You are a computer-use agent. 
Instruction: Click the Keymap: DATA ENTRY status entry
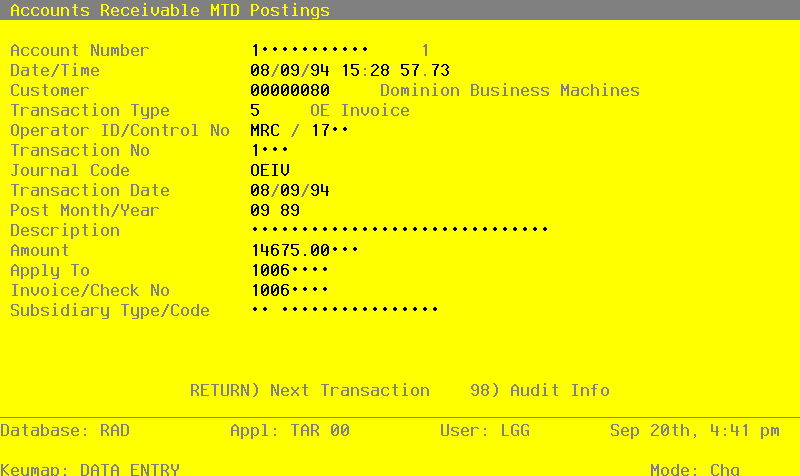click(90, 469)
